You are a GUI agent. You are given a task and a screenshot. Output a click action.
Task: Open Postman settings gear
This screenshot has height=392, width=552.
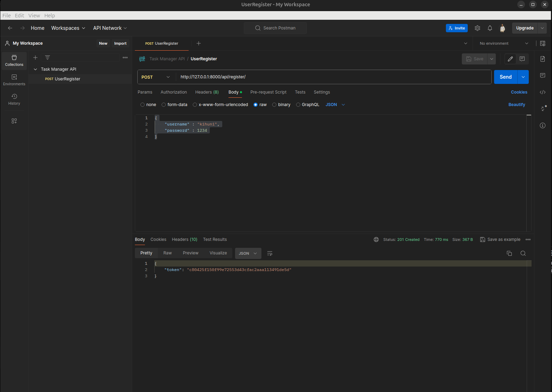coord(477,28)
